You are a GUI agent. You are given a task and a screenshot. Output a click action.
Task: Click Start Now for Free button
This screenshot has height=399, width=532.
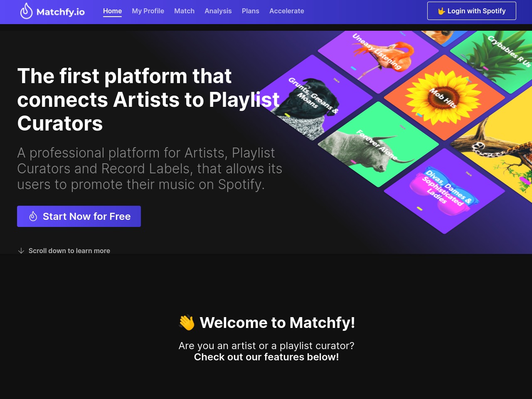pyautogui.click(x=79, y=216)
